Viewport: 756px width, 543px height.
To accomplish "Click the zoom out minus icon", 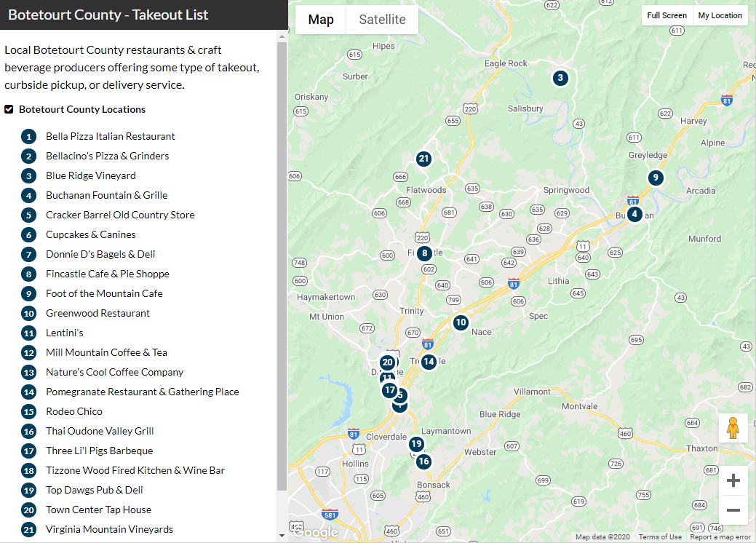I will [733, 510].
